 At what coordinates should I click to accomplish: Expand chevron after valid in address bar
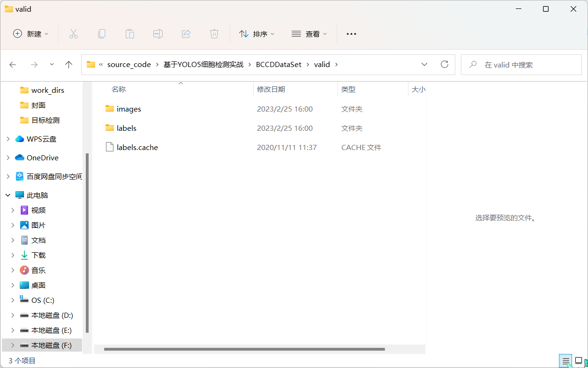click(x=336, y=65)
